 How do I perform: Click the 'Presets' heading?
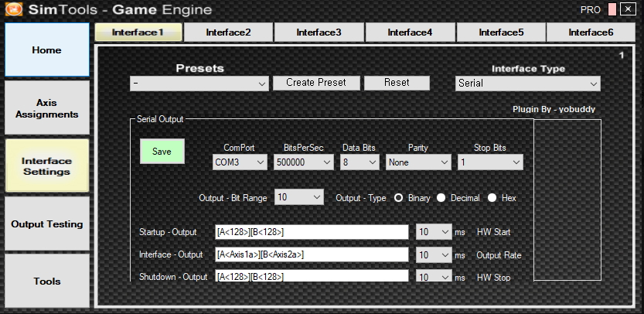[x=199, y=68]
